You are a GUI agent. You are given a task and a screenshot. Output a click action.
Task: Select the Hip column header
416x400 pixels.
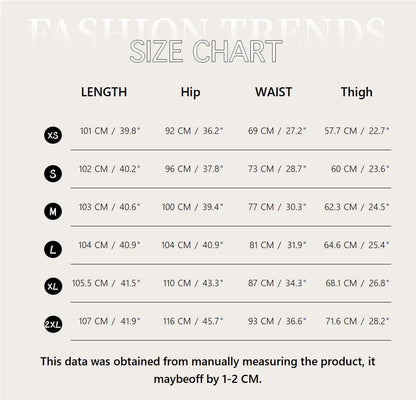pyautogui.click(x=190, y=92)
